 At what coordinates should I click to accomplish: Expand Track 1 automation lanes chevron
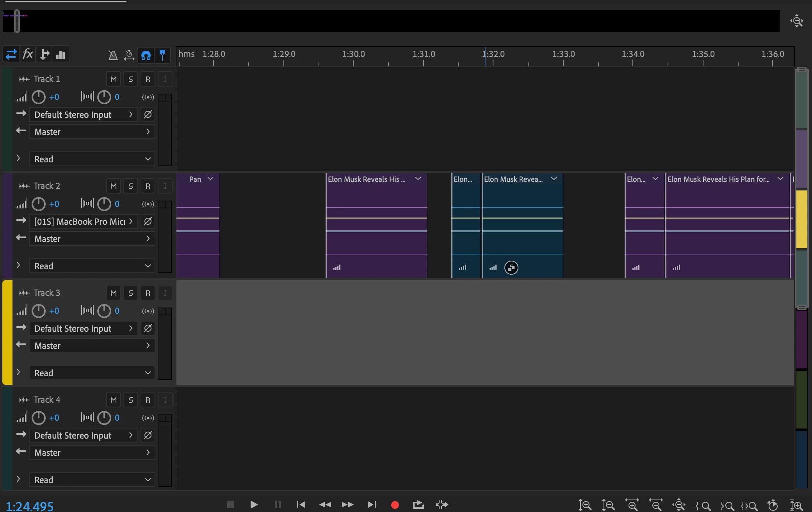coord(18,158)
